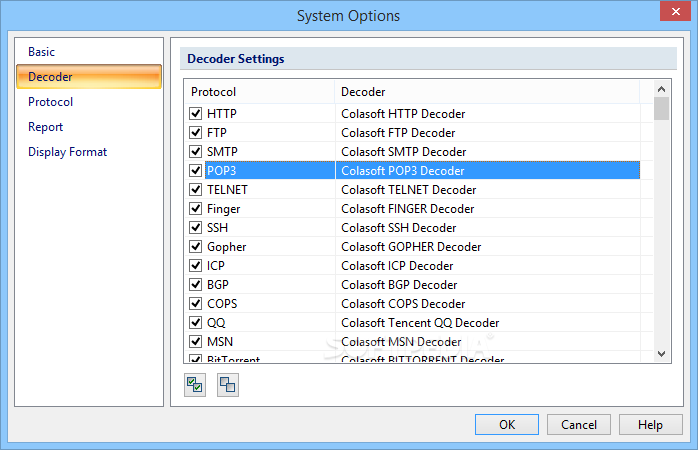Select the Colasoft GOPHER Decoder cell

tap(487, 247)
